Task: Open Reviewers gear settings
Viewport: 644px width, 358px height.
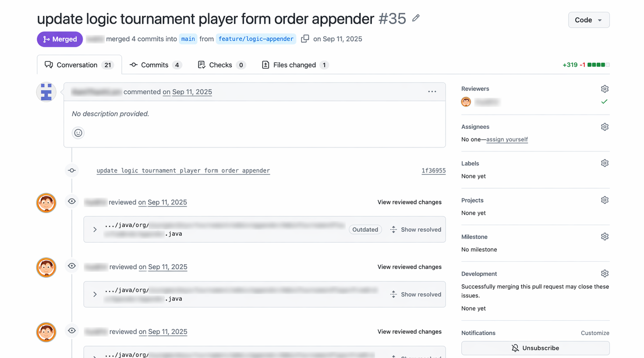Action: (x=605, y=89)
